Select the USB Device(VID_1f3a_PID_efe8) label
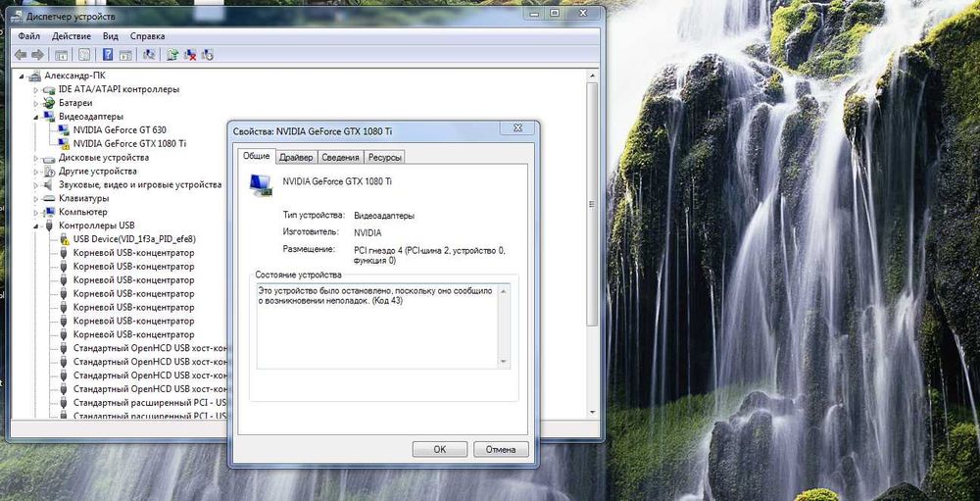 (x=134, y=239)
